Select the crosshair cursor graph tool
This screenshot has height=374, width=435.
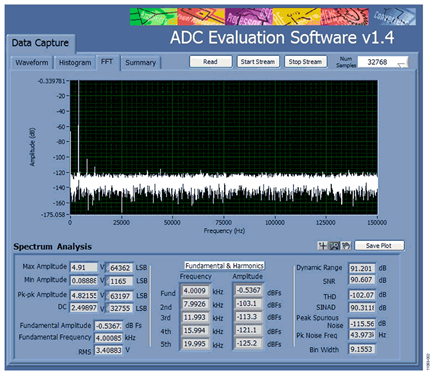click(322, 246)
